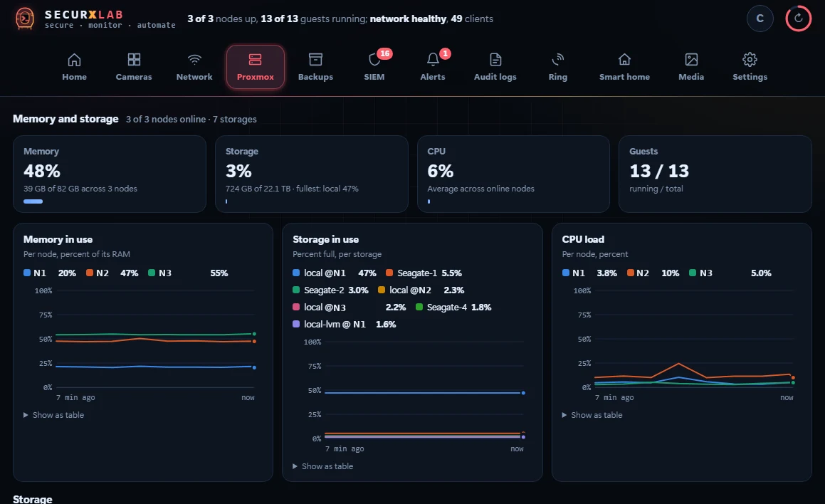825x504 pixels.
Task: Open Backups archive icon
Action: 315,60
